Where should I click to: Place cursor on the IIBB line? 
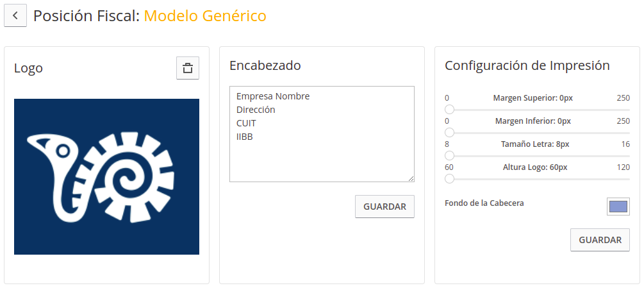pyautogui.click(x=245, y=137)
